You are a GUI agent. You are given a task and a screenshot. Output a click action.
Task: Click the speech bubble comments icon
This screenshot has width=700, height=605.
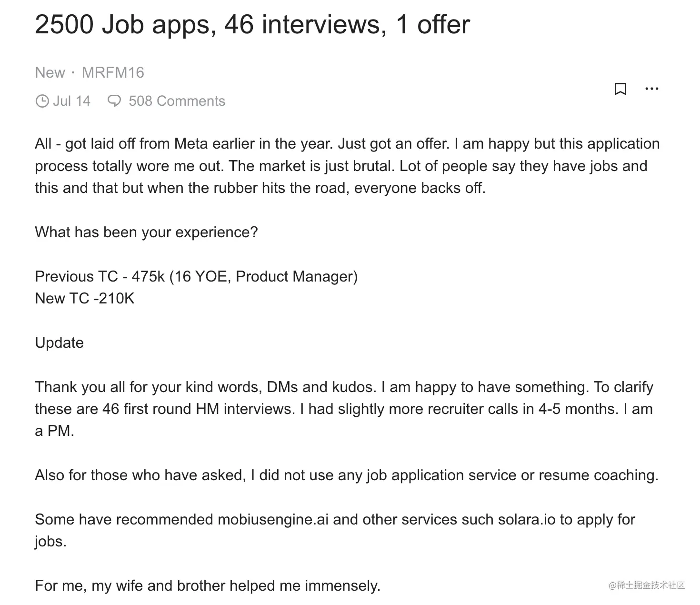(x=114, y=101)
